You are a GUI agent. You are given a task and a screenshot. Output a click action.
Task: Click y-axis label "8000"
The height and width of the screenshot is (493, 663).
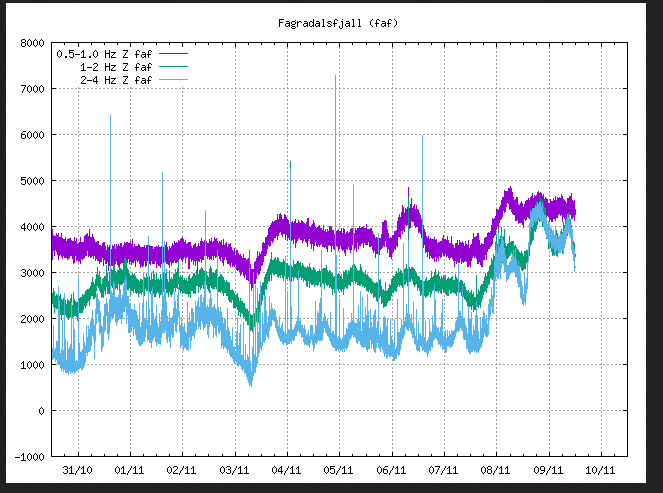(x=32, y=43)
